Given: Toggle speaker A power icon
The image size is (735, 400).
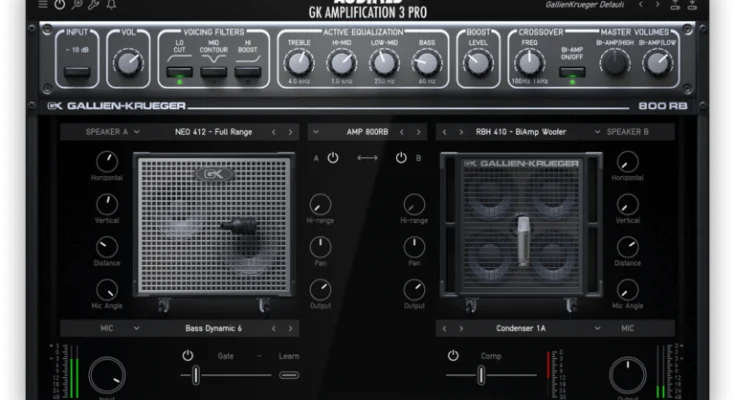Looking at the screenshot, I should coord(333,158).
